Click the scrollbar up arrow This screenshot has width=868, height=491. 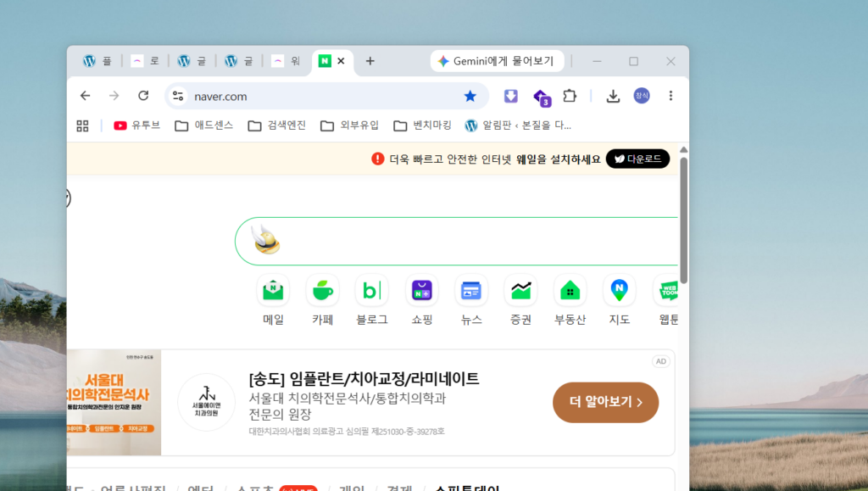[684, 149]
